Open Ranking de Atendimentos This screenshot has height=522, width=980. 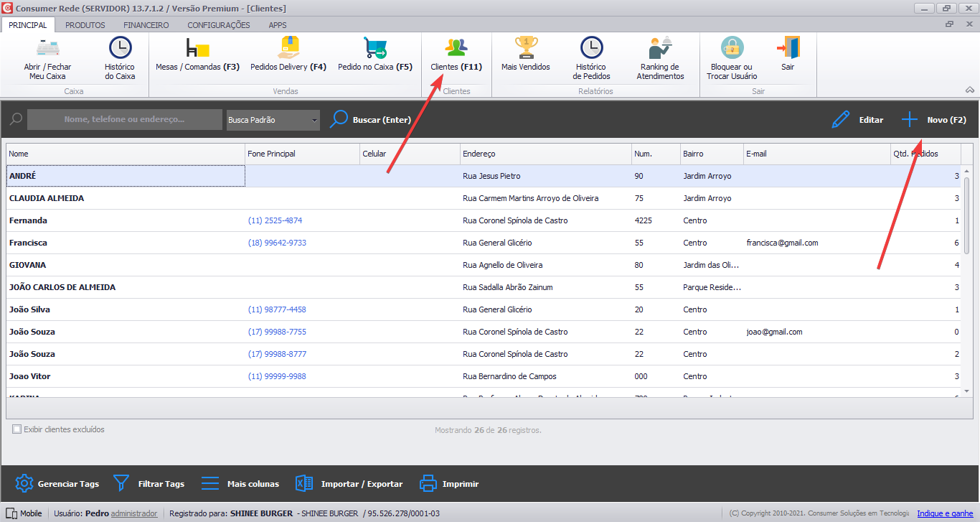[659, 57]
